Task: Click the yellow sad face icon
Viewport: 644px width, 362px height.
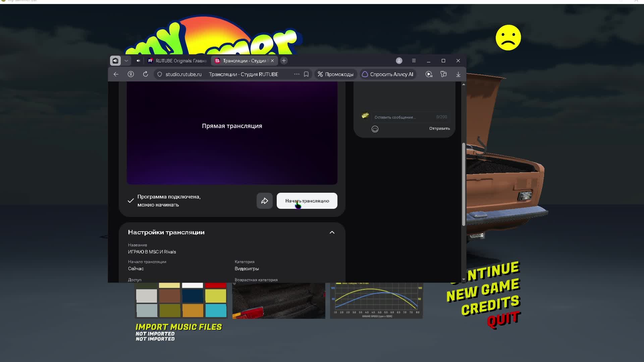Action: (508, 38)
